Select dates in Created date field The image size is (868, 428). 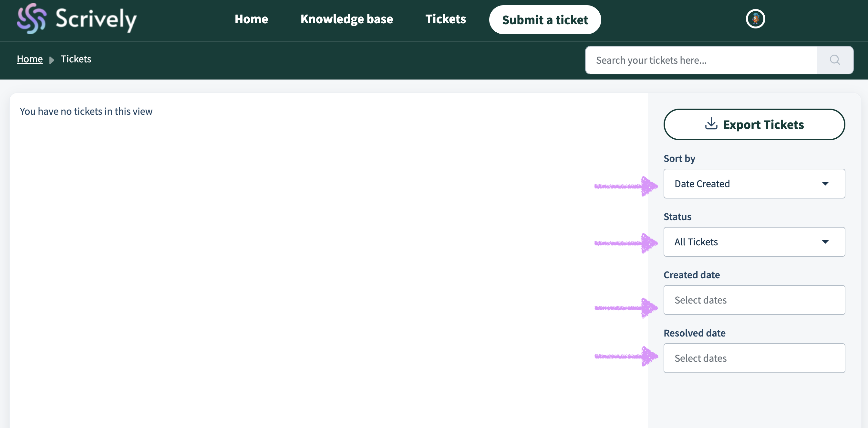pos(754,300)
